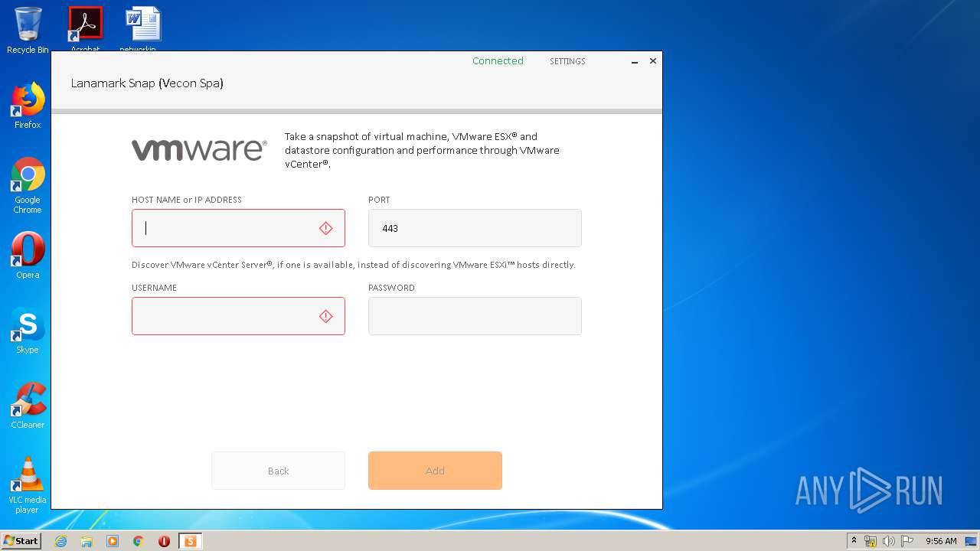Open the networkin Word document icon

pos(143,29)
